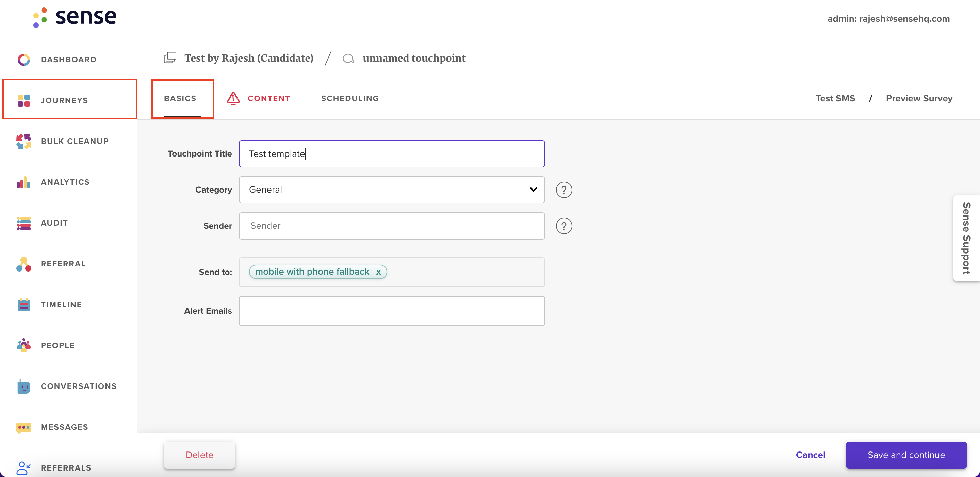Click the Cancel link
The image size is (980, 477).
810,455
